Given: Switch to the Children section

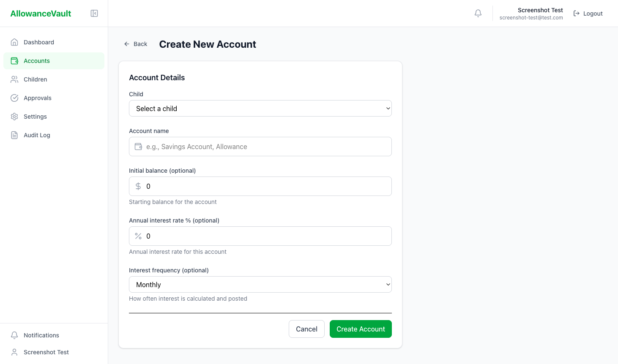Looking at the screenshot, I should 35,79.
